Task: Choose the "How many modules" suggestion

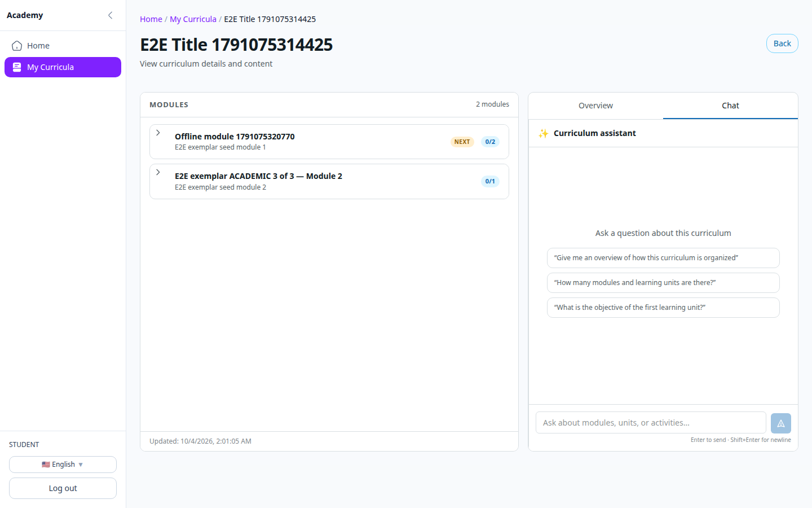Action: (x=663, y=283)
